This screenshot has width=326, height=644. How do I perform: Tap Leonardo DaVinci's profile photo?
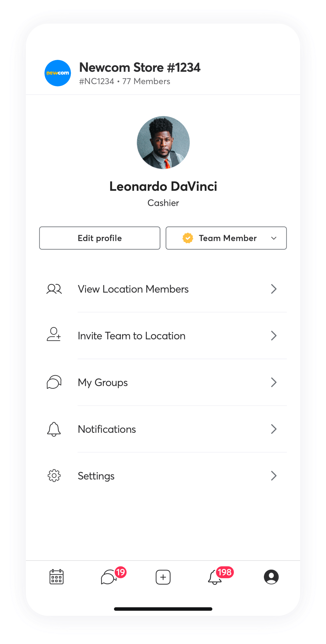coord(163,142)
